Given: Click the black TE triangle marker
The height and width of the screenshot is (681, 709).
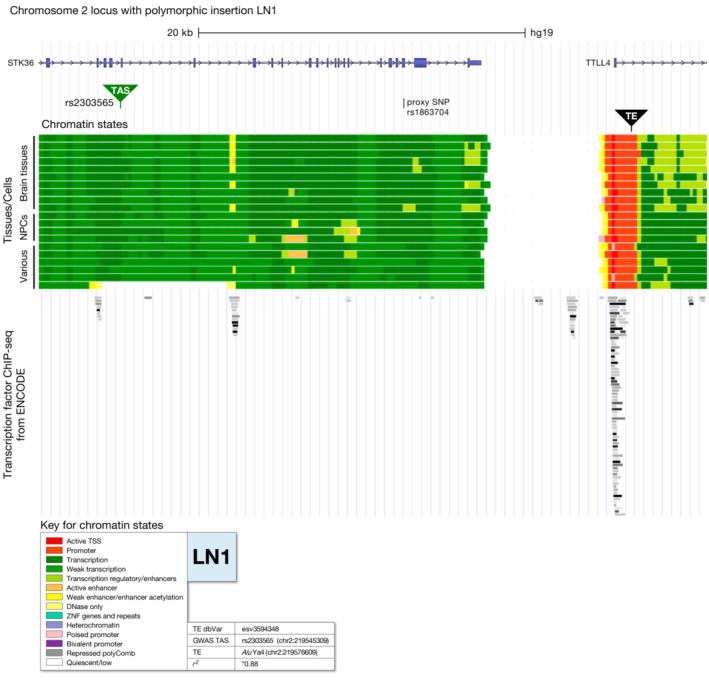Looking at the screenshot, I should tap(631, 118).
